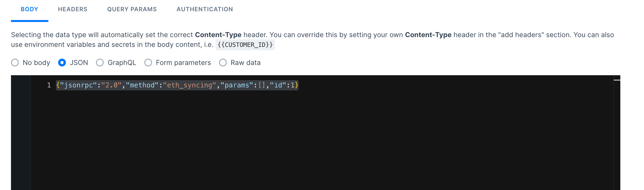Image resolution: width=644 pixels, height=190 pixels.
Task: Click the editor minimap scrollbar on the right
Action: 617,80
